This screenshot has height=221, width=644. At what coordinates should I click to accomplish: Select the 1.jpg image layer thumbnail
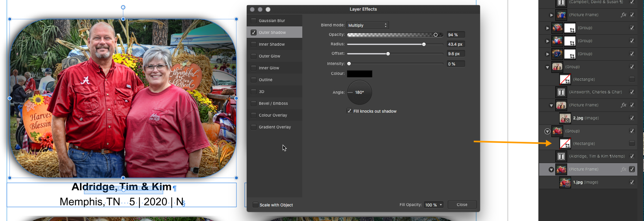pyautogui.click(x=565, y=182)
